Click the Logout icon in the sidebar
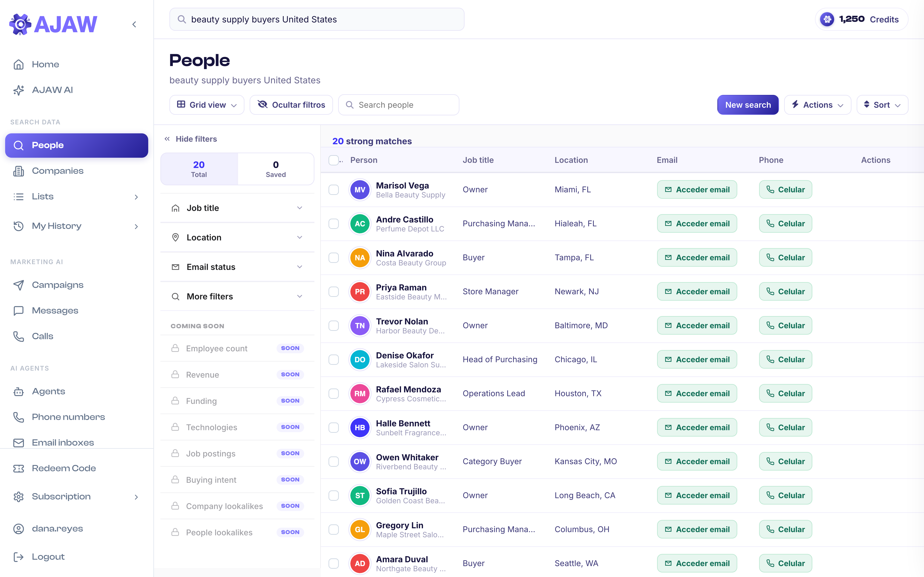This screenshot has height=577, width=924. (18, 557)
